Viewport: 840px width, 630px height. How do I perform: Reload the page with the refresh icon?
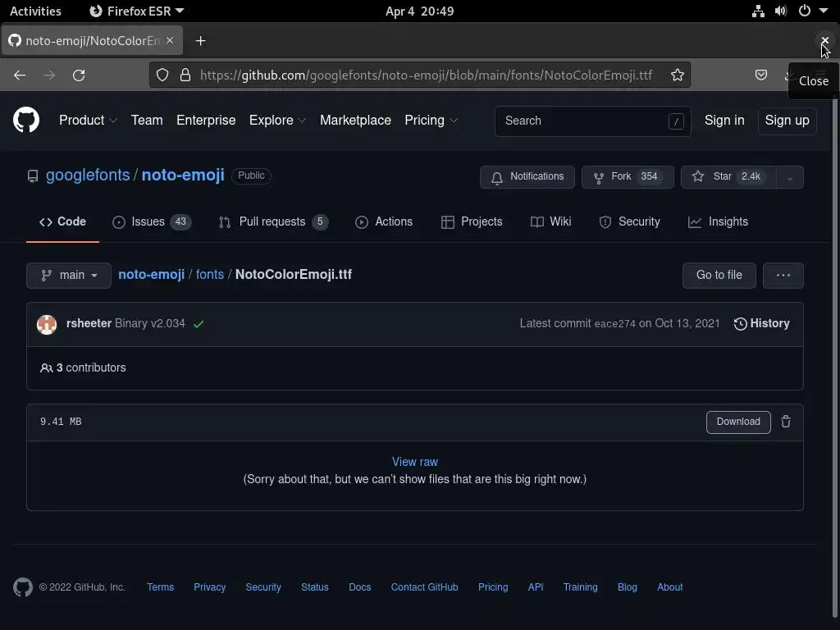[x=79, y=75]
